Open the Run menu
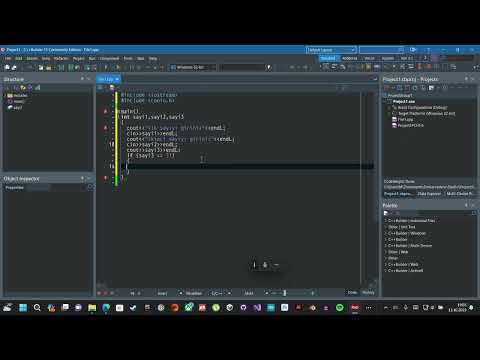This screenshot has height=360, width=480. pyautogui.click(x=92, y=59)
